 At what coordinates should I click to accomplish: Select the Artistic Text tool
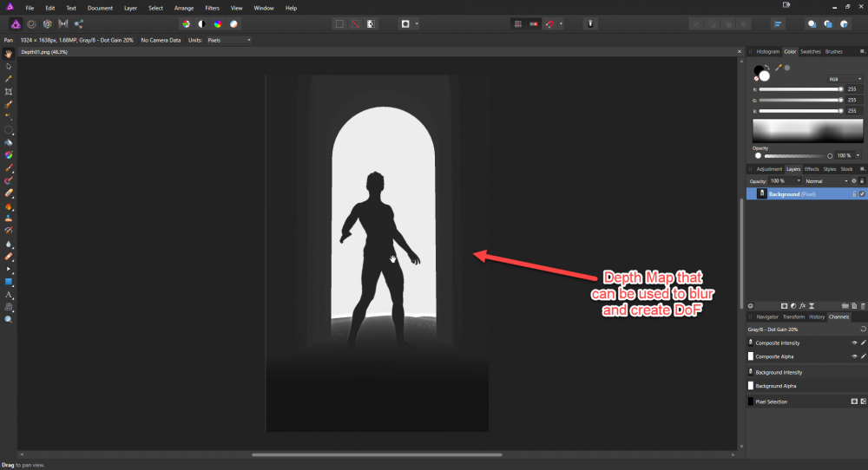pyautogui.click(x=9, y=295)
